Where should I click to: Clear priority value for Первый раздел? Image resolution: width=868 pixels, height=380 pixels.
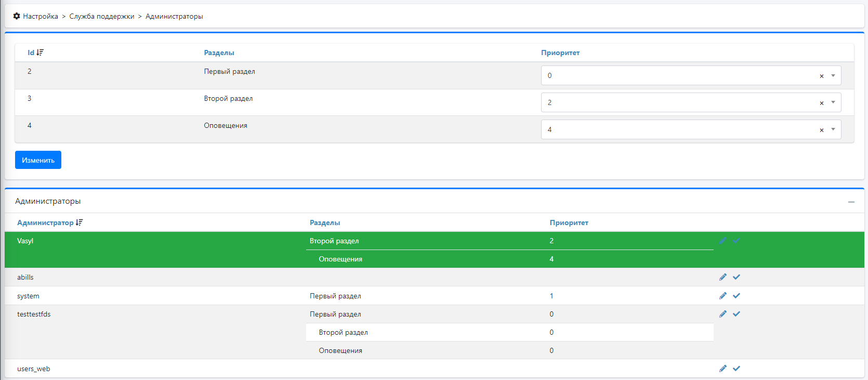tap(821, 76)
